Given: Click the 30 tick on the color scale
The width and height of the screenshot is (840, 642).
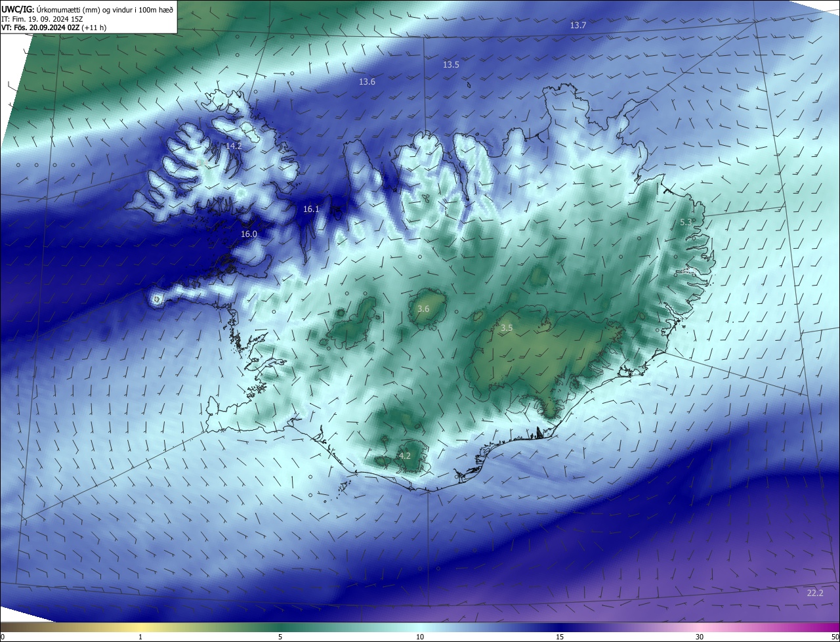Looking at the screenshot, I should point(700,637).
